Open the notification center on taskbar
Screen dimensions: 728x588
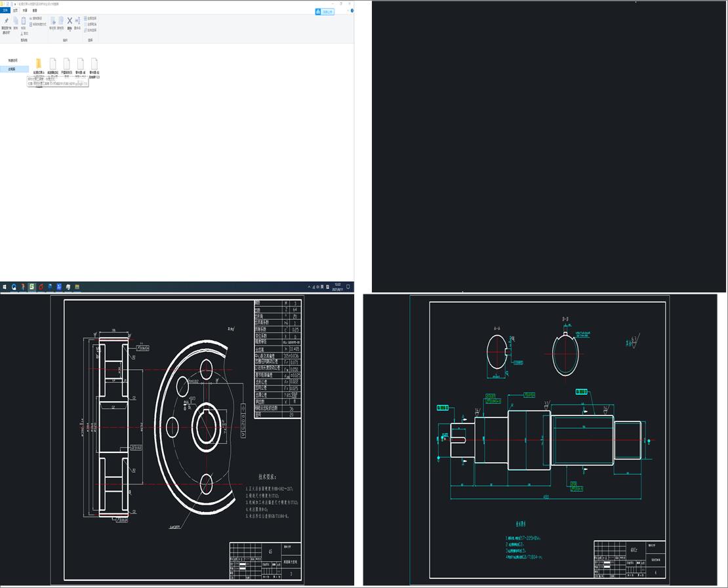pos(349,287)
